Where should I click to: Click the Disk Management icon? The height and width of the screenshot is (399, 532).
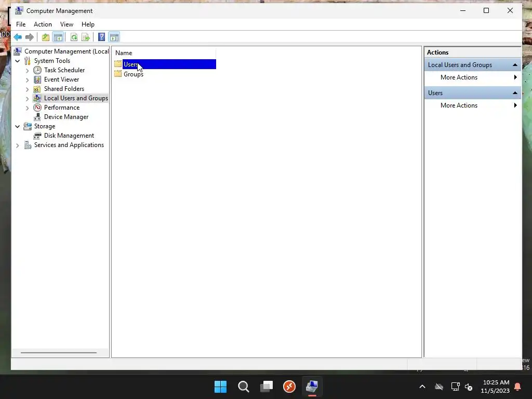37,136
